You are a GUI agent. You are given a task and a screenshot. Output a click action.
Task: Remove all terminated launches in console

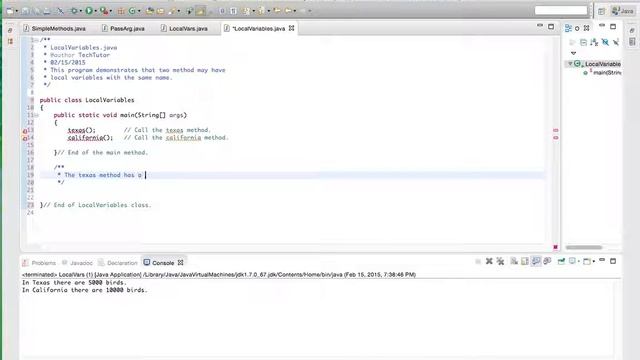pyautogui.click(x=500, y=261)
